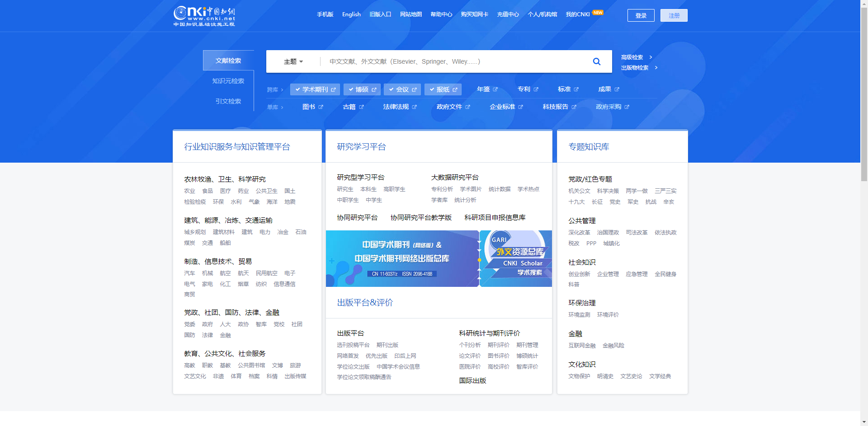Uncheck the 博硕 database checkbox

[x=351, y=89]
